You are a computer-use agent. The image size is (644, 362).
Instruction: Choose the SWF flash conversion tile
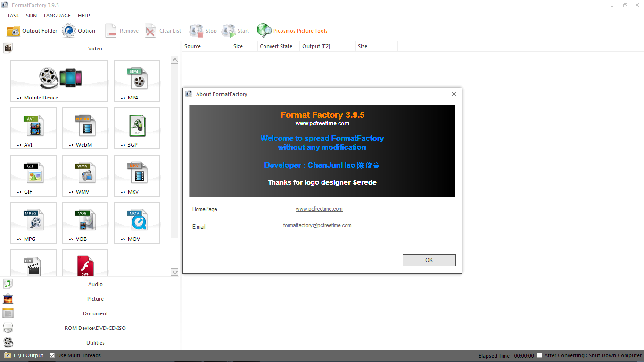(85, 263)
